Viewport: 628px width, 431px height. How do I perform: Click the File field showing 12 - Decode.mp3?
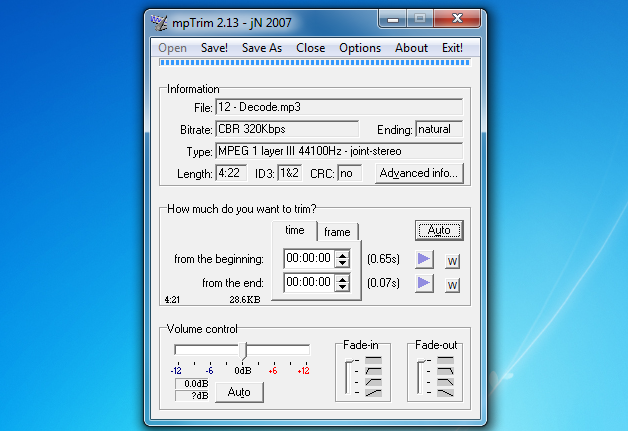(339, 107)
